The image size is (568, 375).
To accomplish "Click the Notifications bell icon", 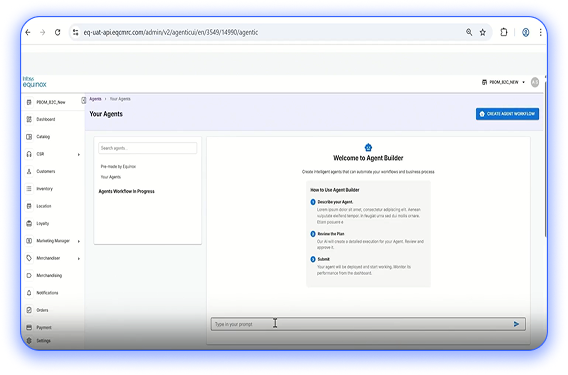I will click(x=29, y=293).
